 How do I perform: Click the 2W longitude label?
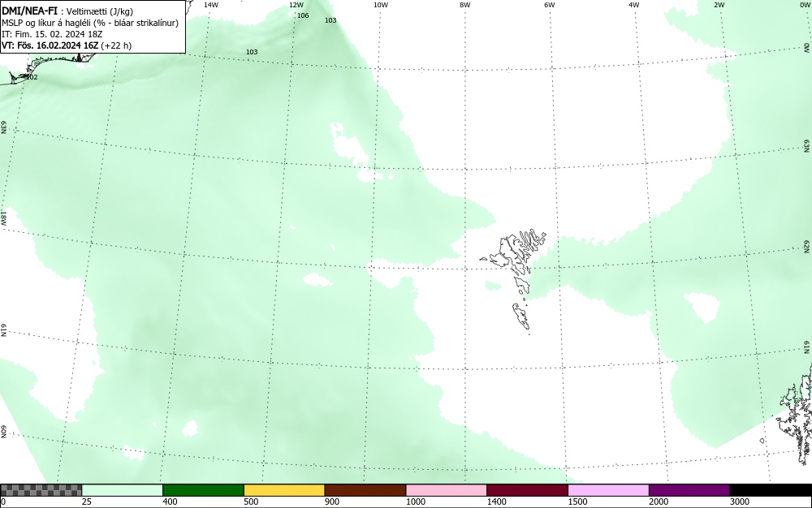click(x=719, y=5)
